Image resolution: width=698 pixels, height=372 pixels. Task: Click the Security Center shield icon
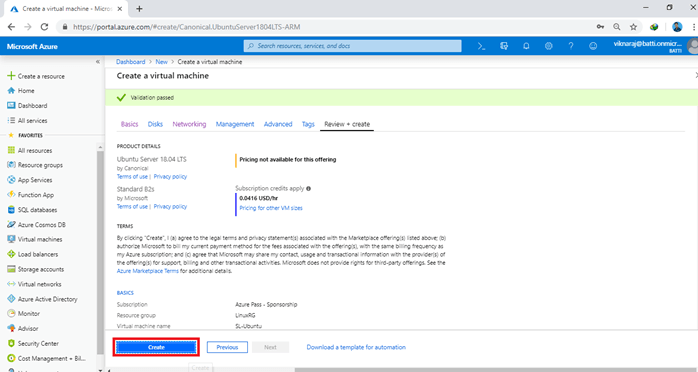tap(11, 344)
